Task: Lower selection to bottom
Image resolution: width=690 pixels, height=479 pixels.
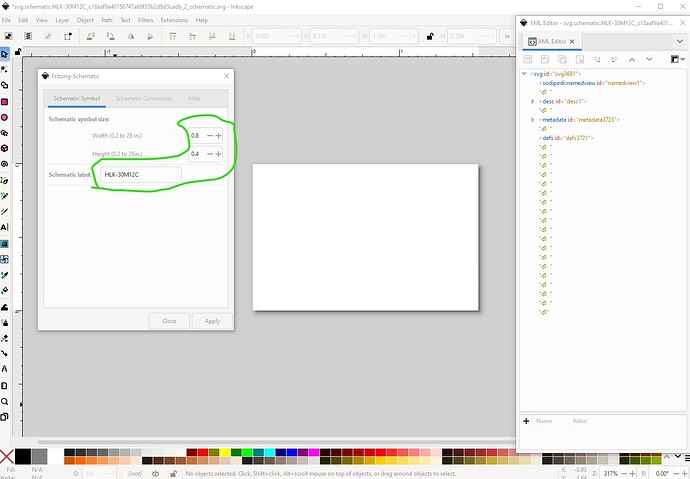Action: pos(232,36)
